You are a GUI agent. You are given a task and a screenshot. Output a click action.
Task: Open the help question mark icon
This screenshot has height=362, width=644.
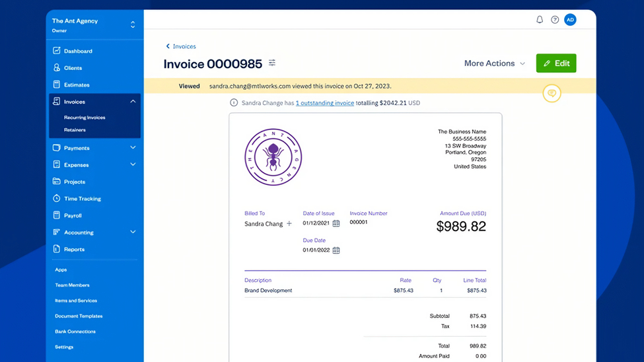click(555, 20)
